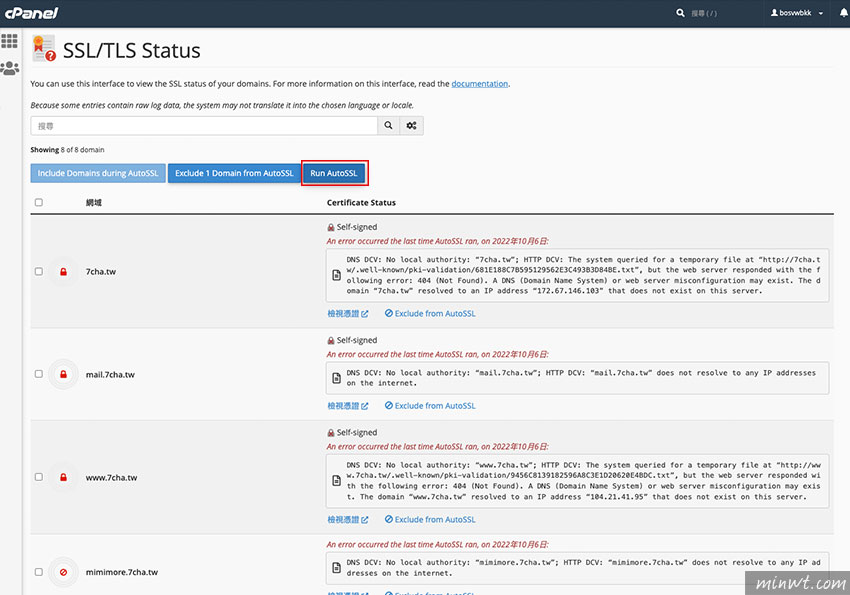Click the log document icon for www.7cha.tw
Image resolution: width=850 pixels, height=595 pixels.
tap(337, 481)
